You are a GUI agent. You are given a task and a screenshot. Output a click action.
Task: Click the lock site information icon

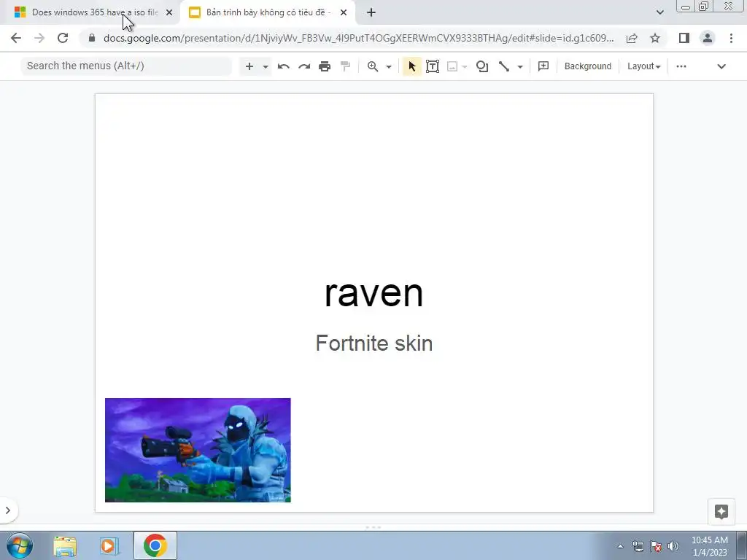(92, 38)
